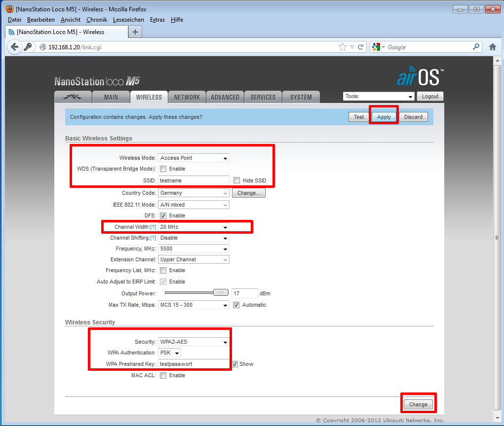The height and width of the screenshot is (426, 504).
Task: Reload the page with refresh icon
Action: tap(361, 47)
